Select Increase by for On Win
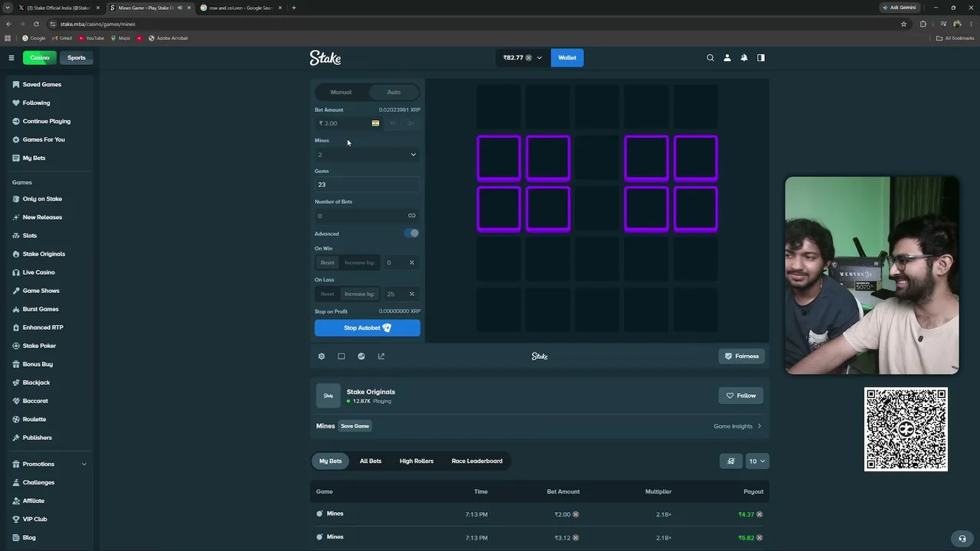The image size is (980, 551). 359,262
